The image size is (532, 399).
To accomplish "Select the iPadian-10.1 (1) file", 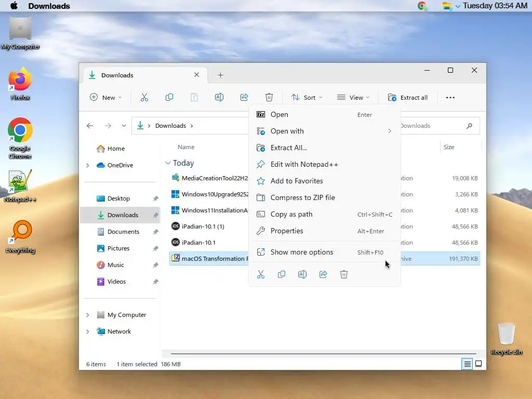I will (x=203, y=227).
